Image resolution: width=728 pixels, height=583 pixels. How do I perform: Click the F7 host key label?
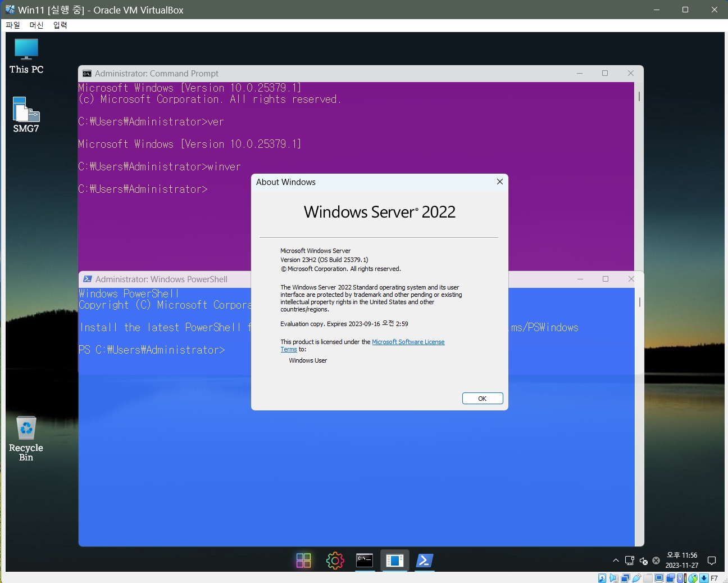click(x=714, y=578)
